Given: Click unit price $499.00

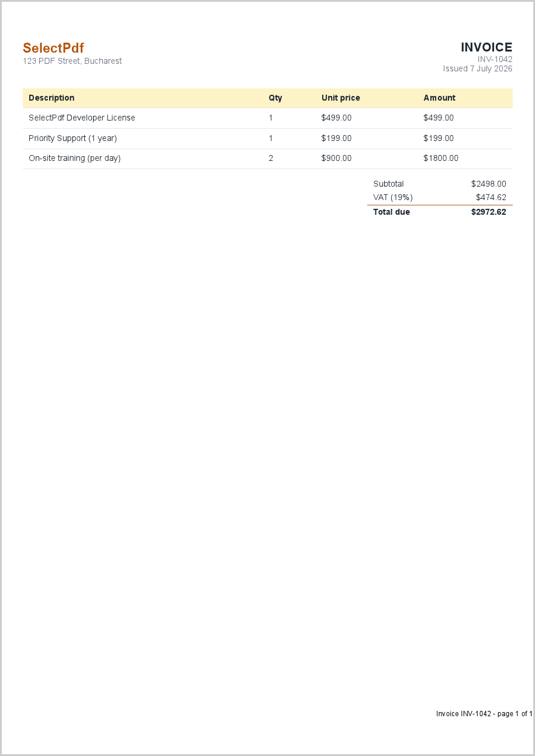Looking at the screenshot, I should coord(336,118).
